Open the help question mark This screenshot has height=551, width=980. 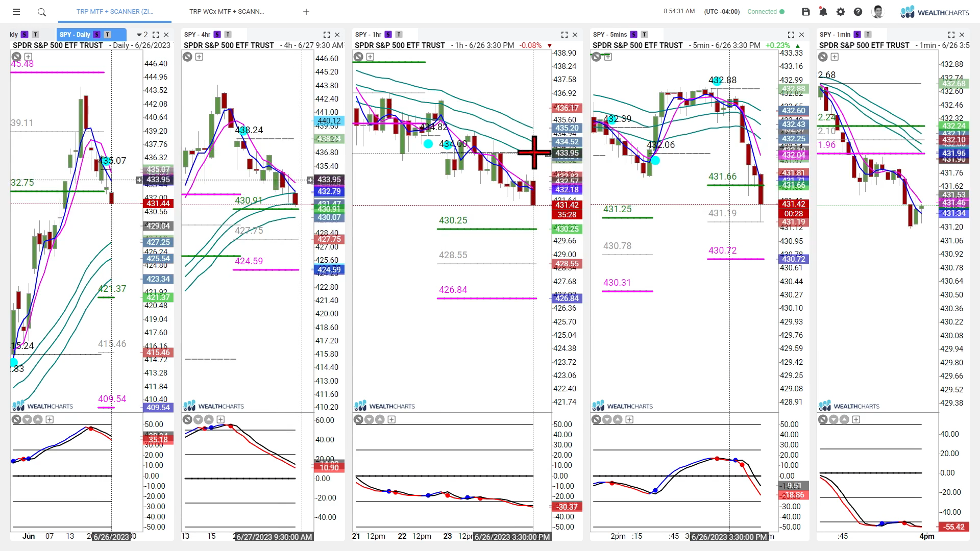(858, 12)
